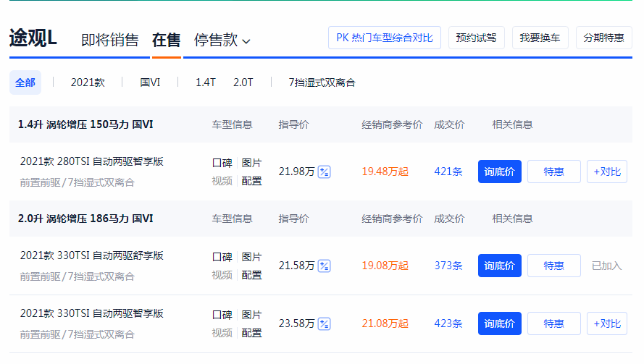The width and height of the screenshot is (644, 364).
Task: Open price calculator beside 23.58万 guide price
Action: pyautogui.click(x=325, y=323)
